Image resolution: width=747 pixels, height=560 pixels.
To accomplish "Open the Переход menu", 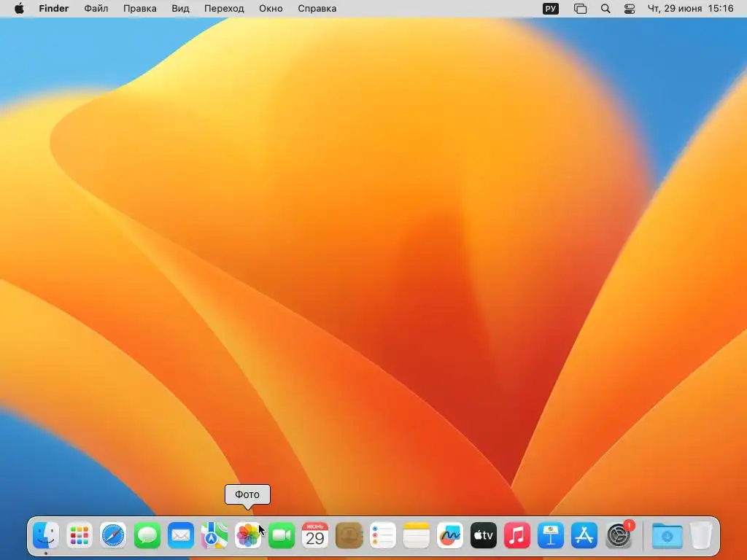I will 224,9.
